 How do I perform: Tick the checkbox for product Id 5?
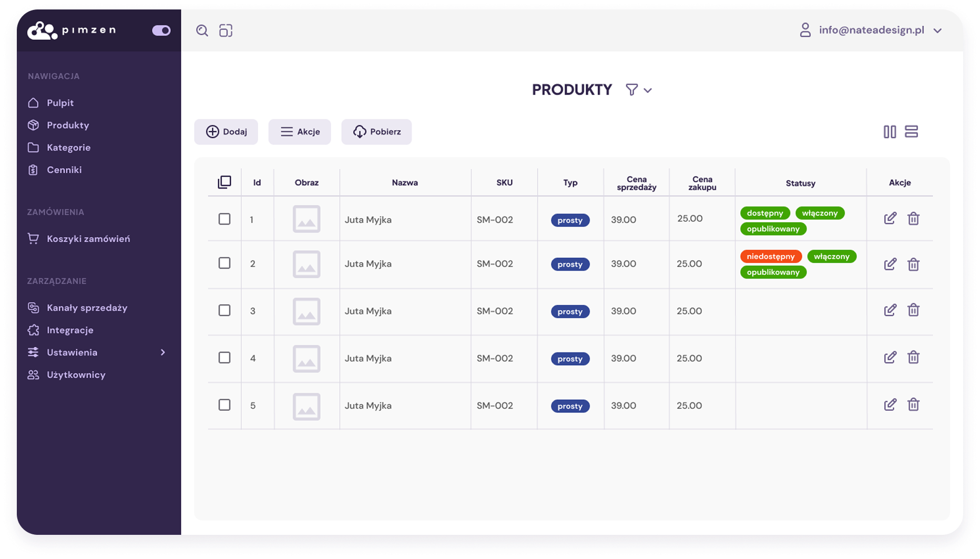pyautogui.click(x=224, y=405)
